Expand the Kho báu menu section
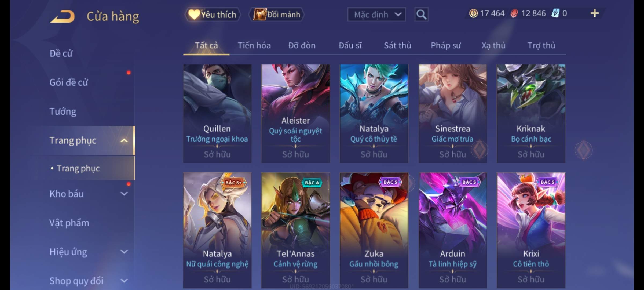The height and width of the screenshot is (290, 644). [124, 194]
